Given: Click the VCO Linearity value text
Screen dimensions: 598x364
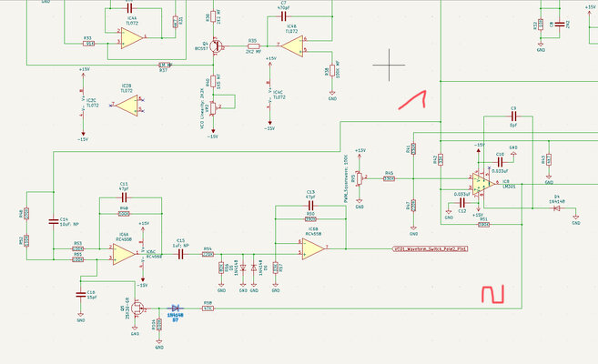Looking at the screenshot, I should [202, 108].
